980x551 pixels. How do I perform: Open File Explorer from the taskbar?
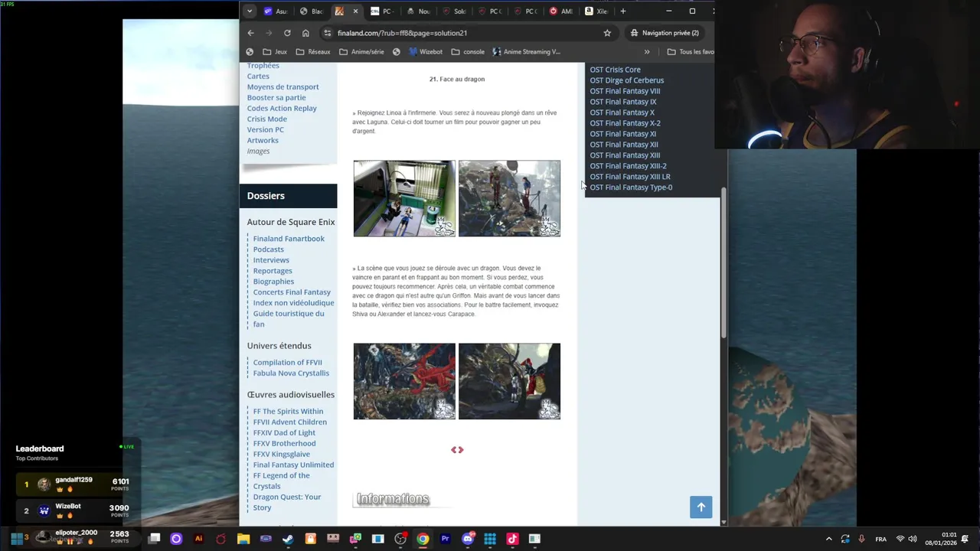[243, 539]
